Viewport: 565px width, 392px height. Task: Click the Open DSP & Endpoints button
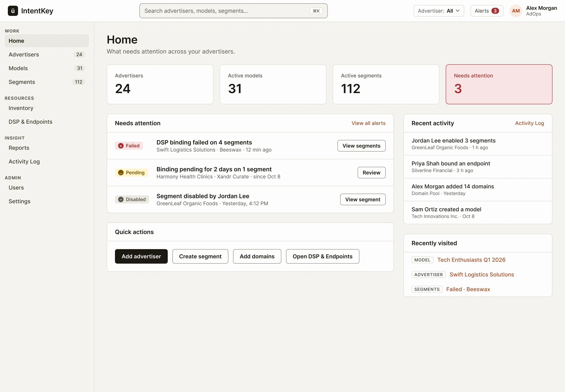click(322, 256)
